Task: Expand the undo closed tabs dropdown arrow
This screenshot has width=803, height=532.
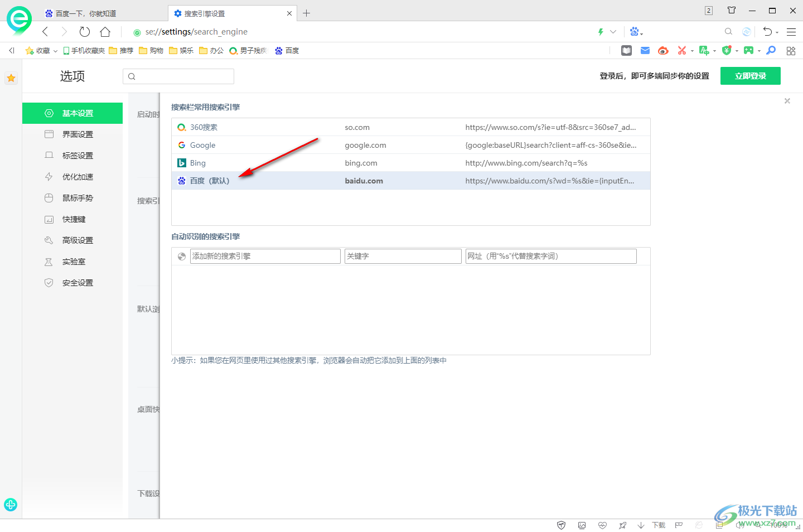Action: pos(777,33)
